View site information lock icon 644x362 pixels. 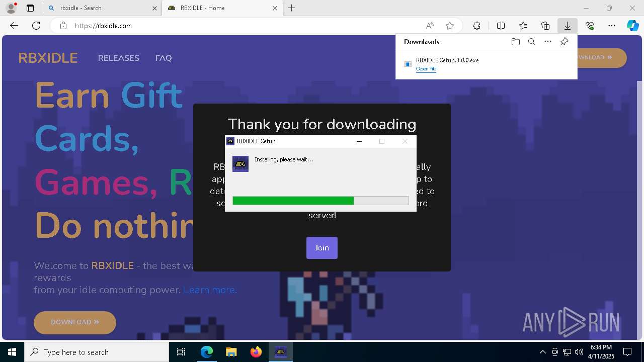coord(63,26)
